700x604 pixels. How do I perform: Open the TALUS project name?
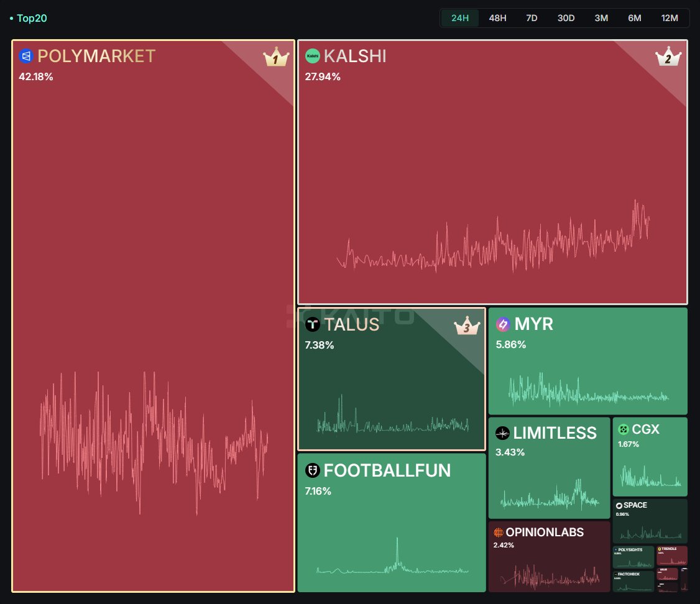point(352,325)
